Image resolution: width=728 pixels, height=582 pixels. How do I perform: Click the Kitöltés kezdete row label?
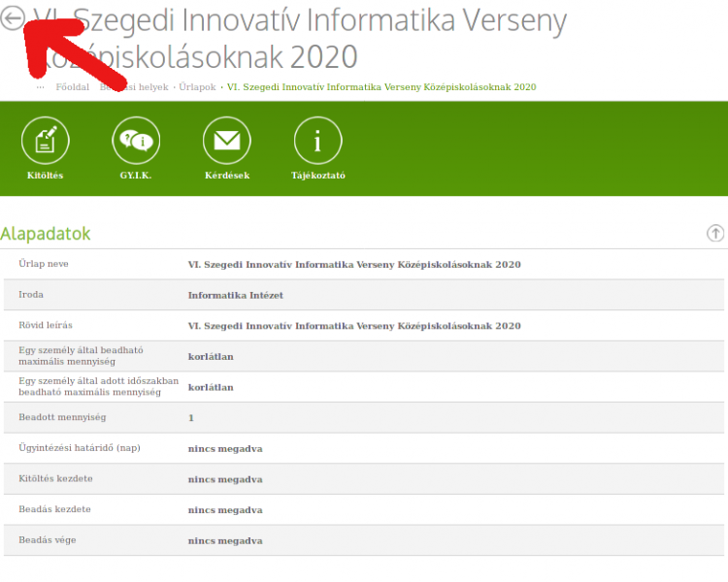click(x=56, y=479)
